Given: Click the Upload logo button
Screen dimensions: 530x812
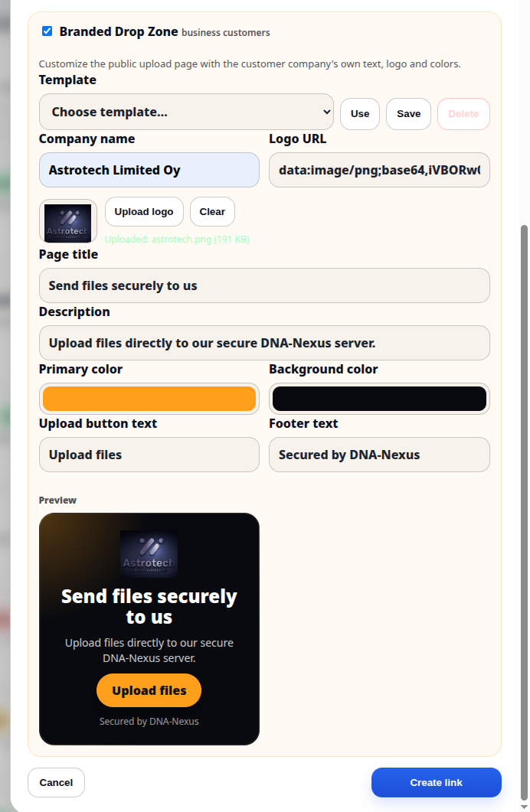Looking at the screenshot, I should [144, 212].
